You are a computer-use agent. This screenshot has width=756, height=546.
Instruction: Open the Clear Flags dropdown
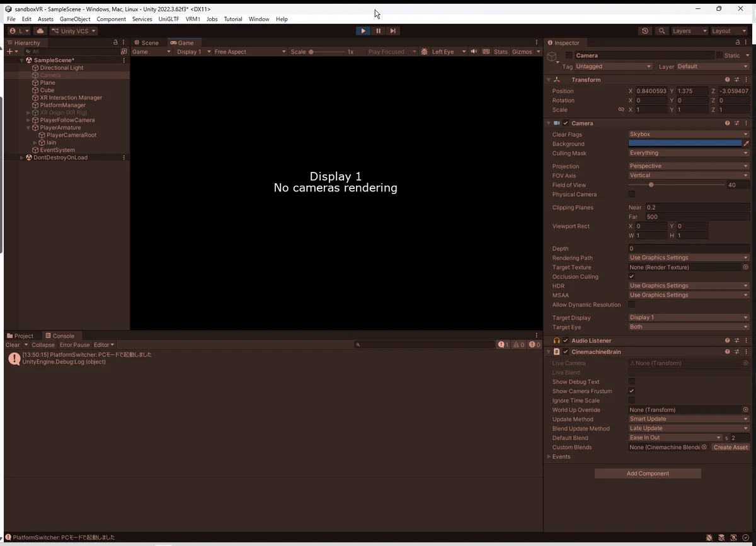(688, 134)
